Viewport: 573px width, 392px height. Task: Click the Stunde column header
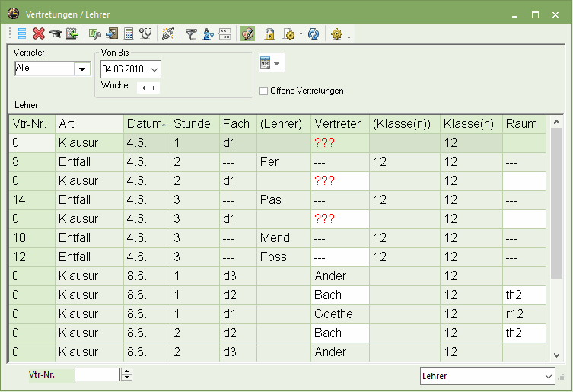(195, 123)
